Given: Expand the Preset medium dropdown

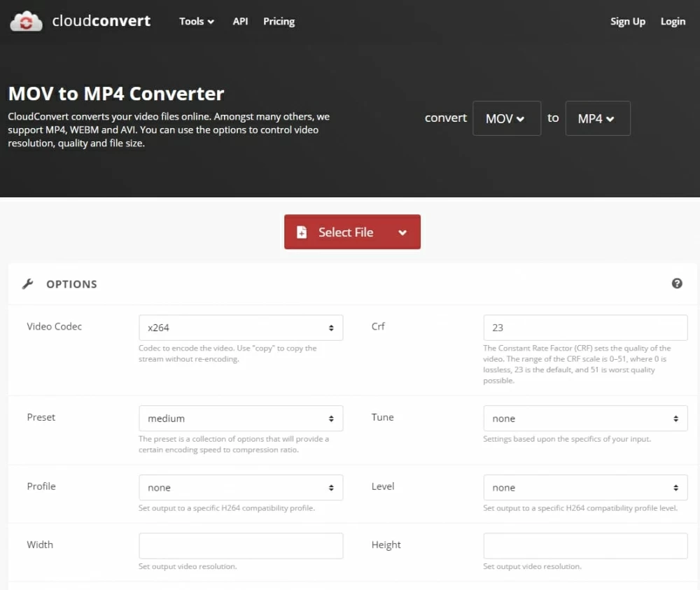Looking at the screenshot, I should point(241,418).
